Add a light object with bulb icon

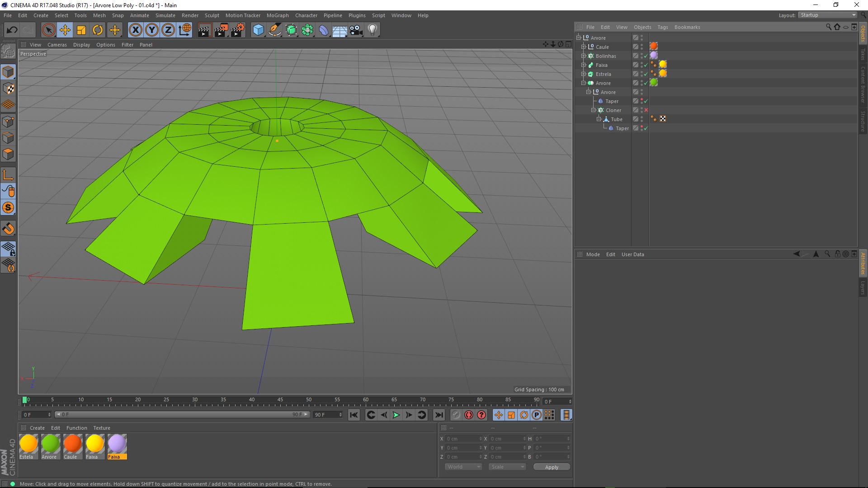(372, 30)
